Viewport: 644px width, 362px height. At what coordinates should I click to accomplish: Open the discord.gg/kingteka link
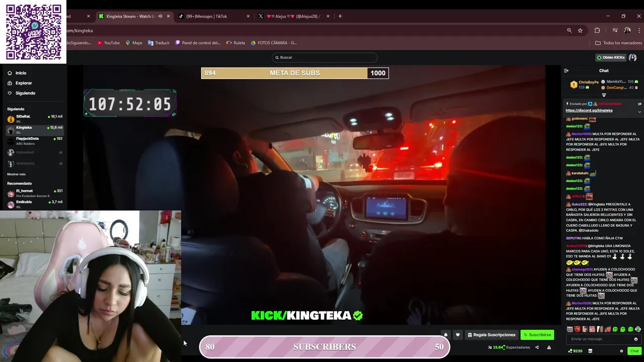[x=589, y=111]
